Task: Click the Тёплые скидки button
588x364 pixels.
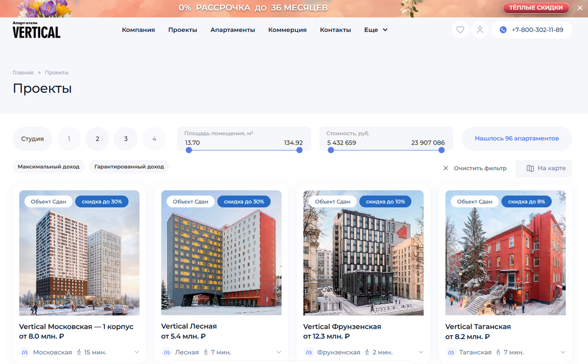Action: [536, 8]
